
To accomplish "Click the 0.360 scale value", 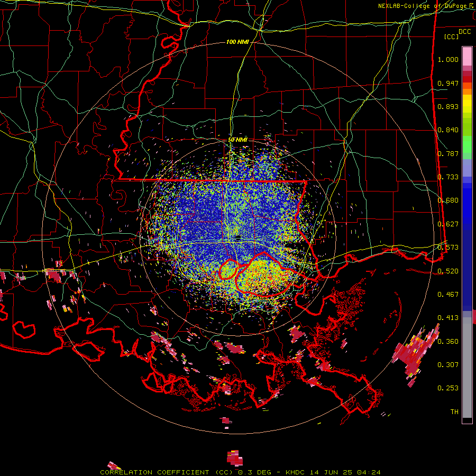I will [448, 342].
